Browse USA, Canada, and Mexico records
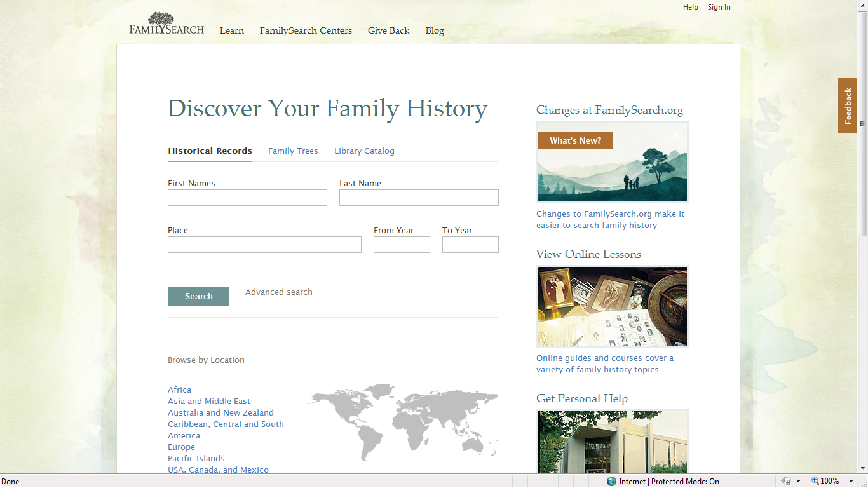The width and height of the screenshot is (868, 488). [218, 470]
